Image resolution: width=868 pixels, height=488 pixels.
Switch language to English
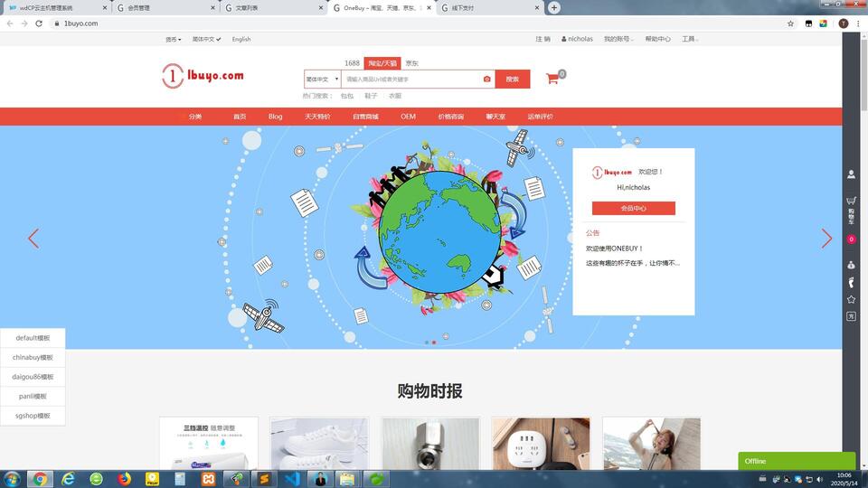(241, 39)
